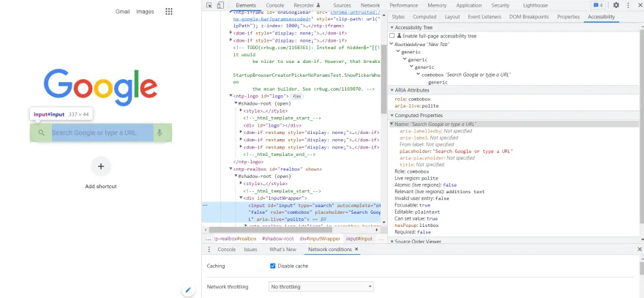Open the Network throttling dropdown

321,286
